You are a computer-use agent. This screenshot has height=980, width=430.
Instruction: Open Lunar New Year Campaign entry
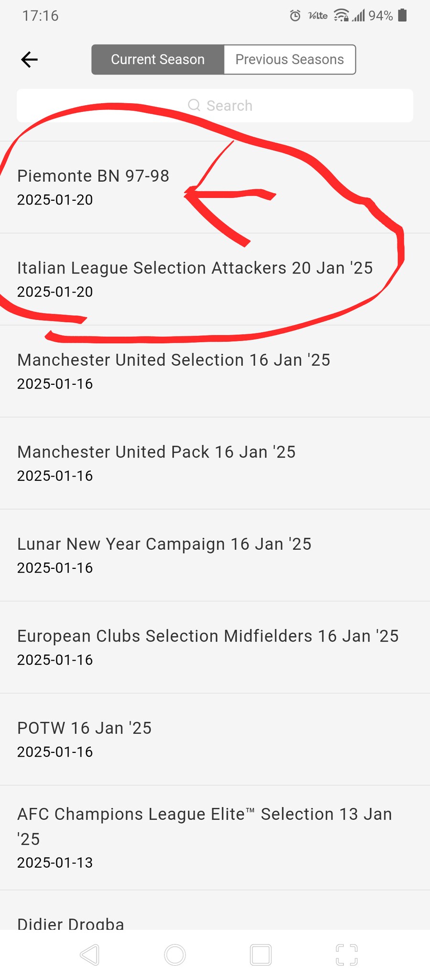click(164, 555)
